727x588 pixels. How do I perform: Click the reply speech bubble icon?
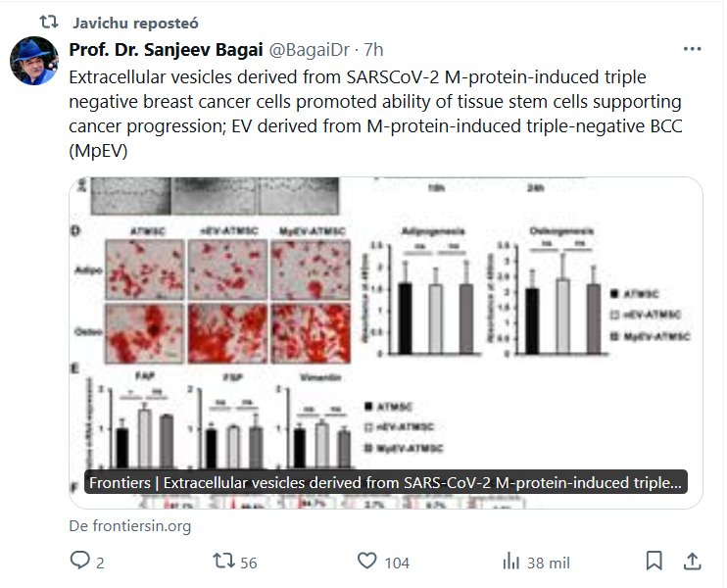point(80,562)
